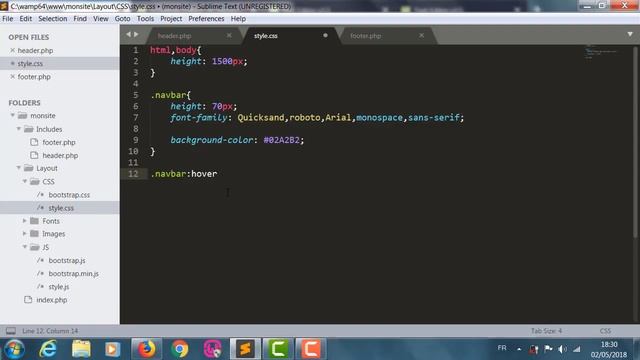The width and height of the screenshot is (640, 360).
Task: Select style.css in the folder tree
Action: [x=61, y=208]
